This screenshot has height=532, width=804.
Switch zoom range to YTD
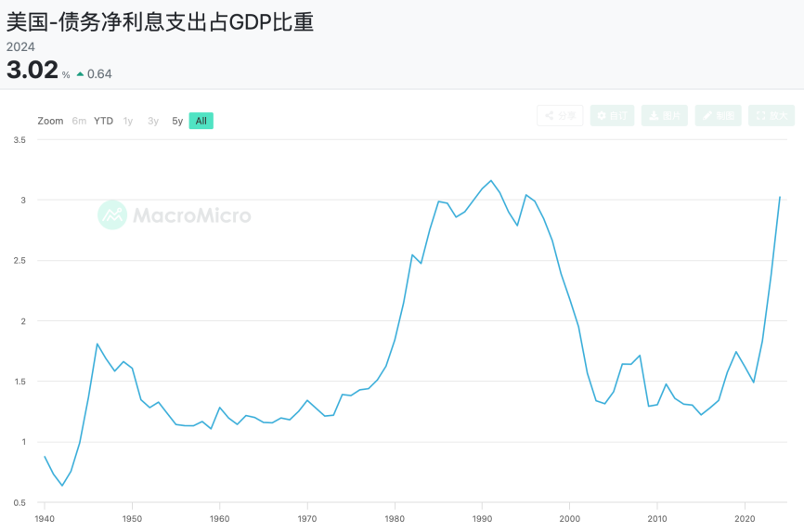click(x=103, y=121)
